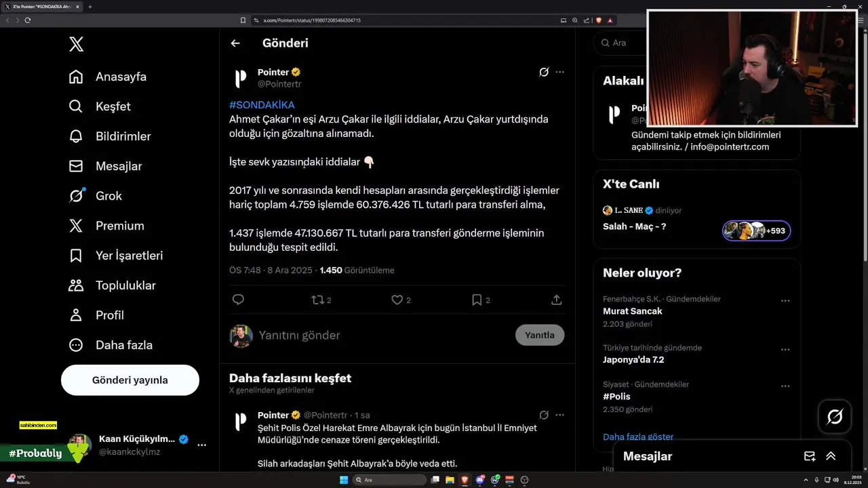Open Yer İşaretleri bookmarks
The height and width of the screenshot is (488, 868).
tap(116, 256)
